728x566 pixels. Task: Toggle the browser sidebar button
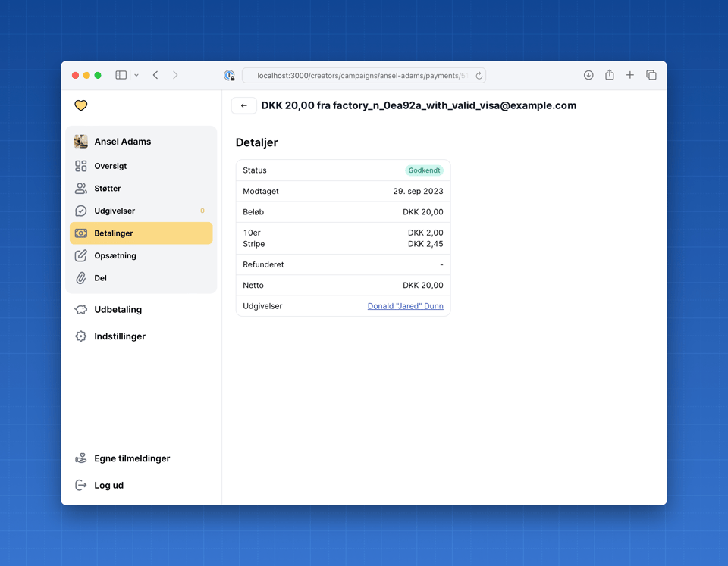tap(121, 75)
